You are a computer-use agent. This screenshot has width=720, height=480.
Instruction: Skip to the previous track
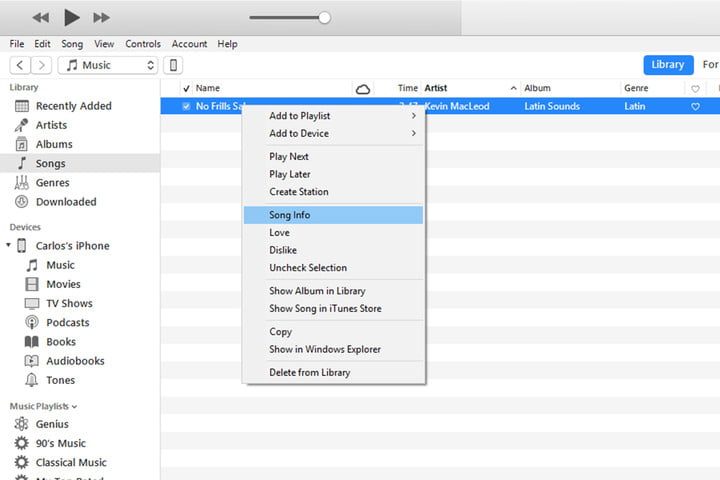pos(41,18)
